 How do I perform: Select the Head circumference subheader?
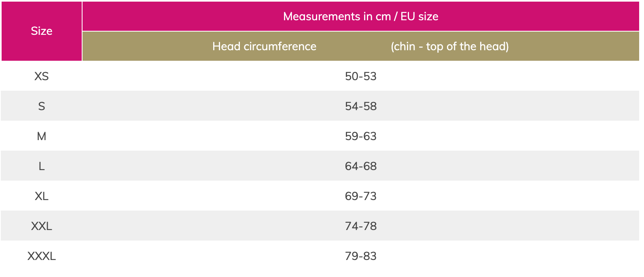264,46
